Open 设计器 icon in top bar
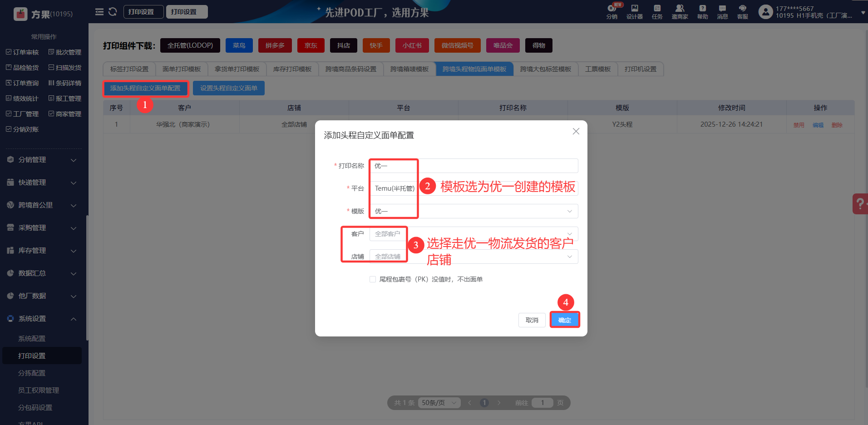This screenshot has height=425, width=868. point(635,12)
